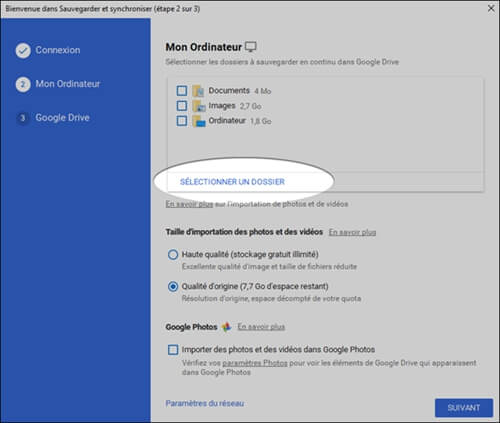Click Taille d'importation des photos heading

(x=244, y=232)
